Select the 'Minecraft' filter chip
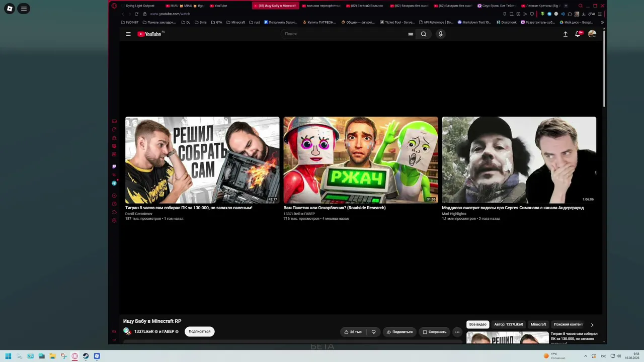 pyautogui.click(x=538, y=325)
